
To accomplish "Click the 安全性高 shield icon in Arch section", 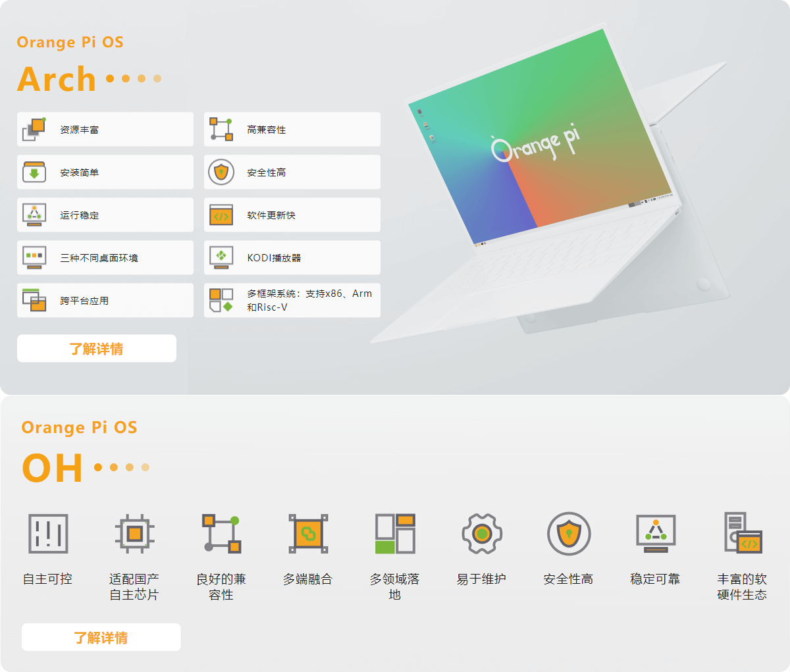I will 221,172.
